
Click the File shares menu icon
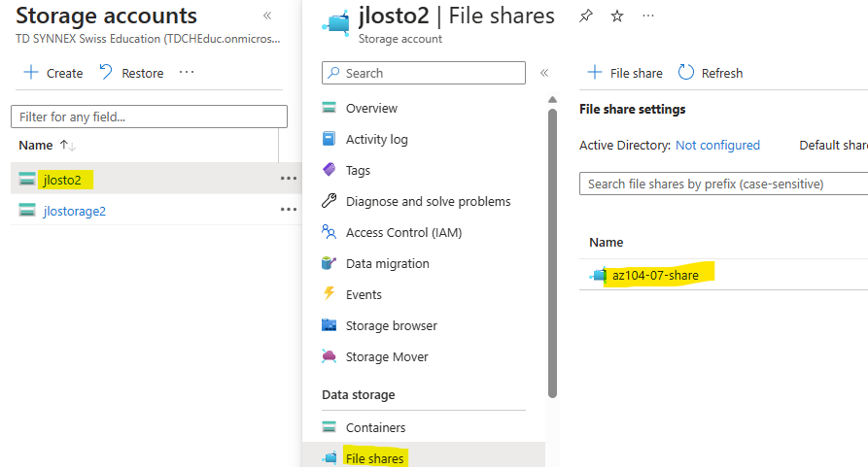click(x=330, y=457)
